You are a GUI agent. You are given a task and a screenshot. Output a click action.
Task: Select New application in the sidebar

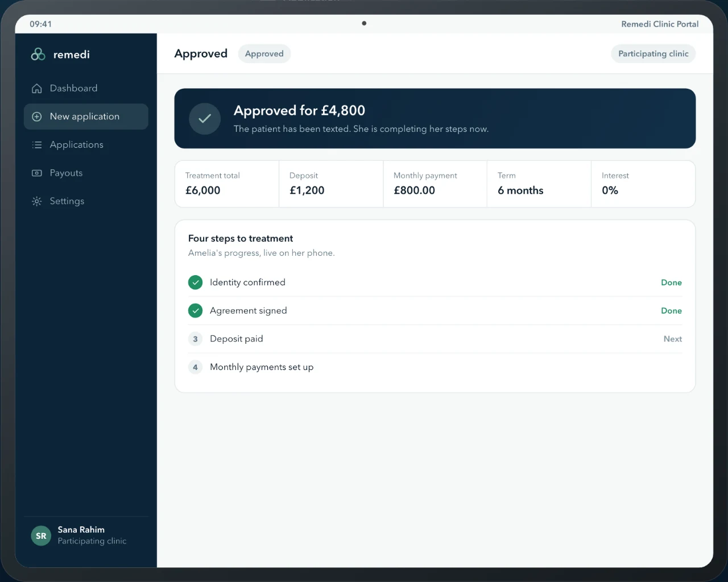[86, 117]
